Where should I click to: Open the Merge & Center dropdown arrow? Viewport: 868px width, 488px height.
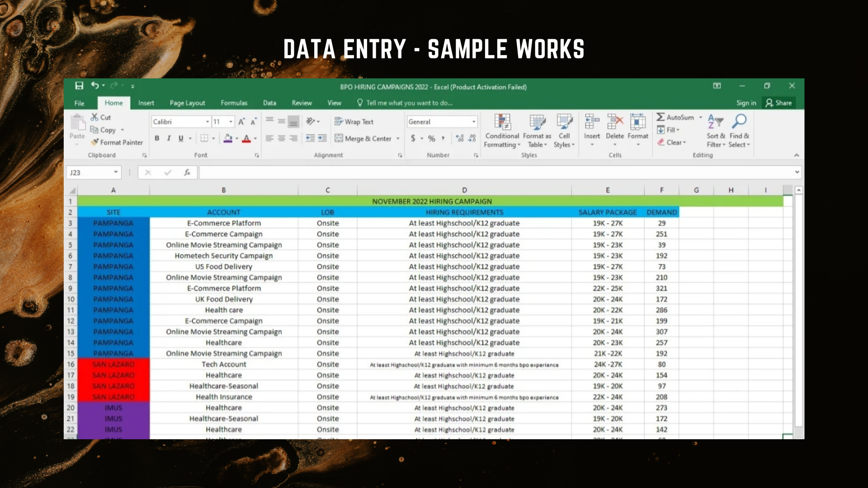(398, 139)
